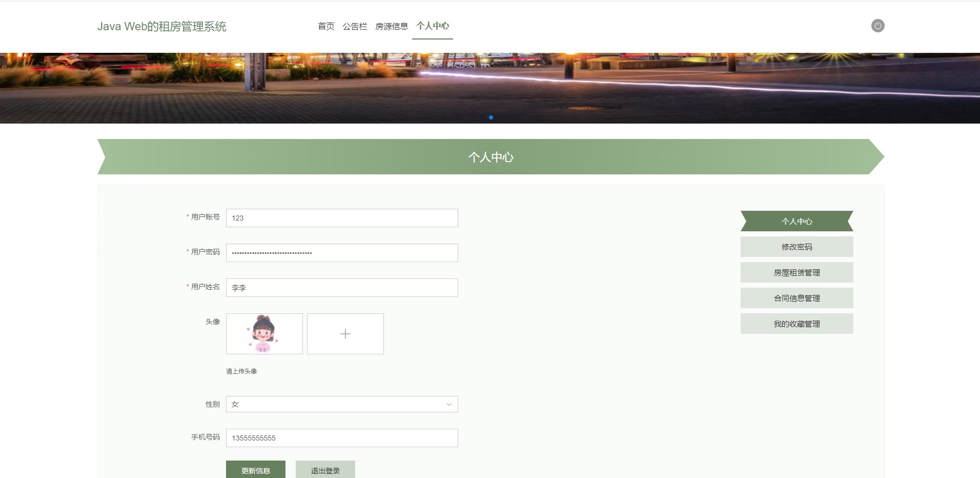Screen dimensions: 980x478
Task: Focus the 用户姓名 input field
Action: [x=342, y=288]
